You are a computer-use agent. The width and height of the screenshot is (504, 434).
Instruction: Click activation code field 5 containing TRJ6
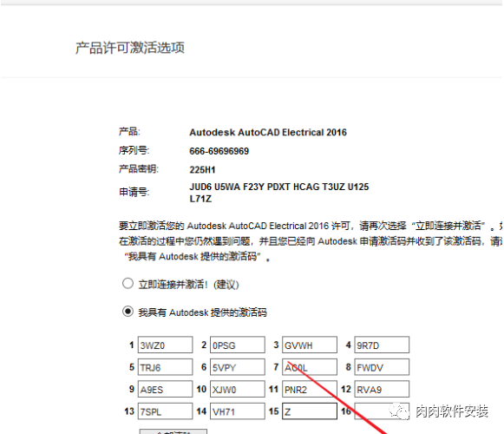tap(165, 367)
